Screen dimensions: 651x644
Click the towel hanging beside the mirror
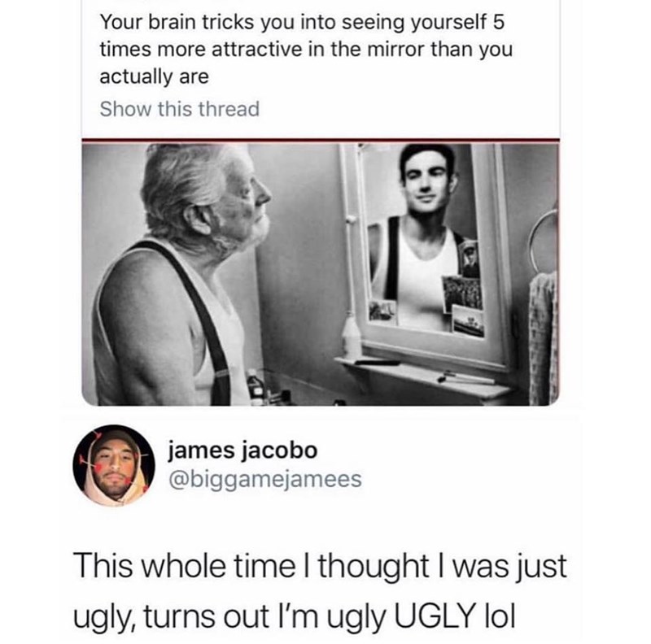tap(542, 333)
